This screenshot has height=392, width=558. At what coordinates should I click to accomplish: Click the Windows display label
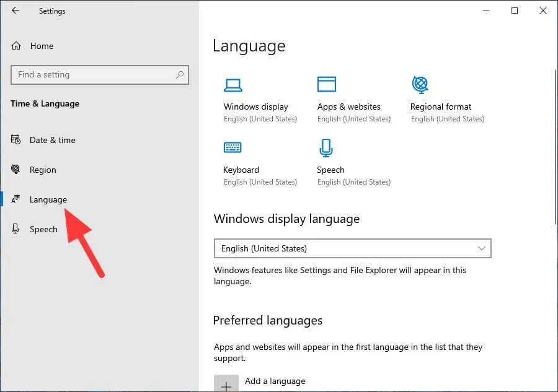(x=255, y=107)
